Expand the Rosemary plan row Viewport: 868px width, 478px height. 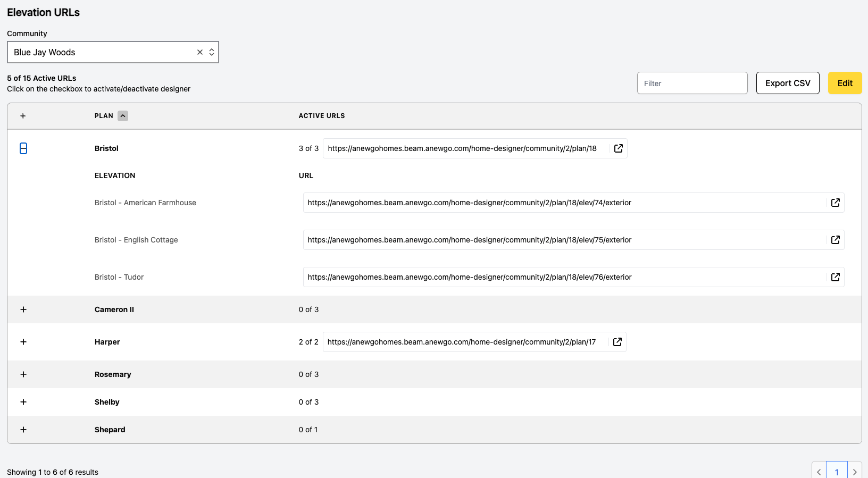(23, 374)
